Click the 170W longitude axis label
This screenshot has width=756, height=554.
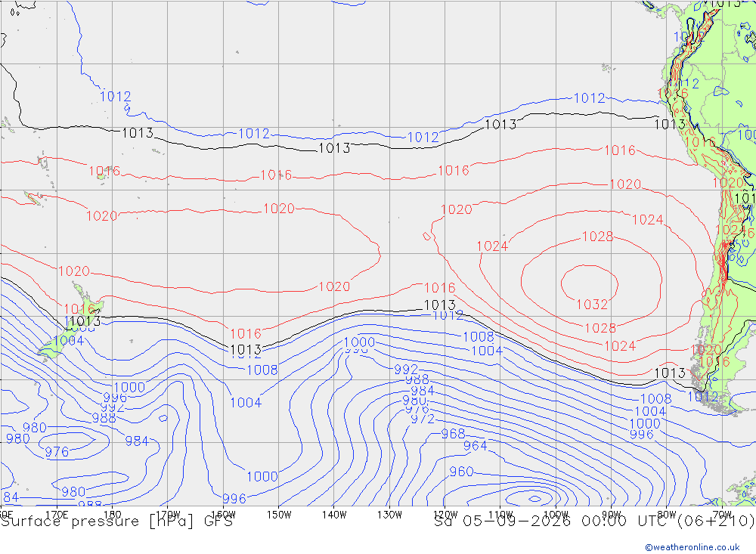coord(168,515)
